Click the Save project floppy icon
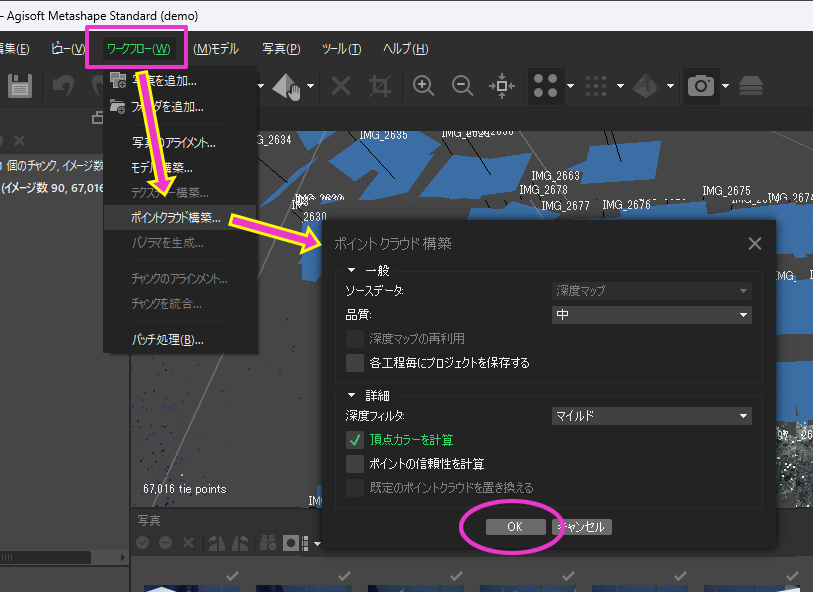 pos(20,86)
